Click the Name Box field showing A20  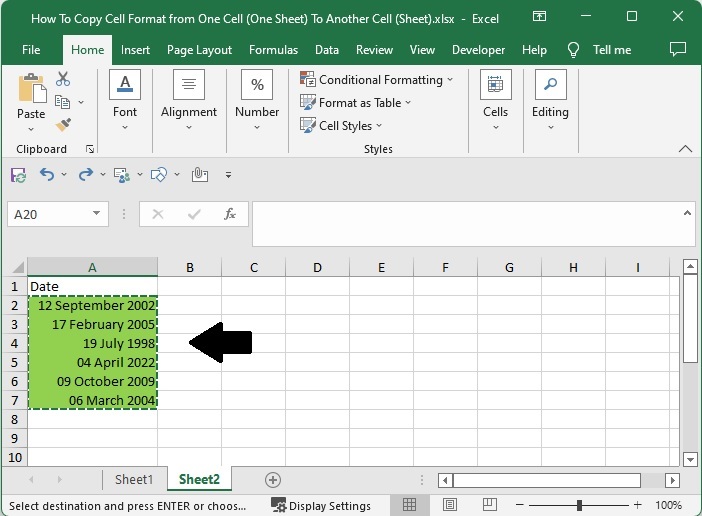tap(58, 214)
